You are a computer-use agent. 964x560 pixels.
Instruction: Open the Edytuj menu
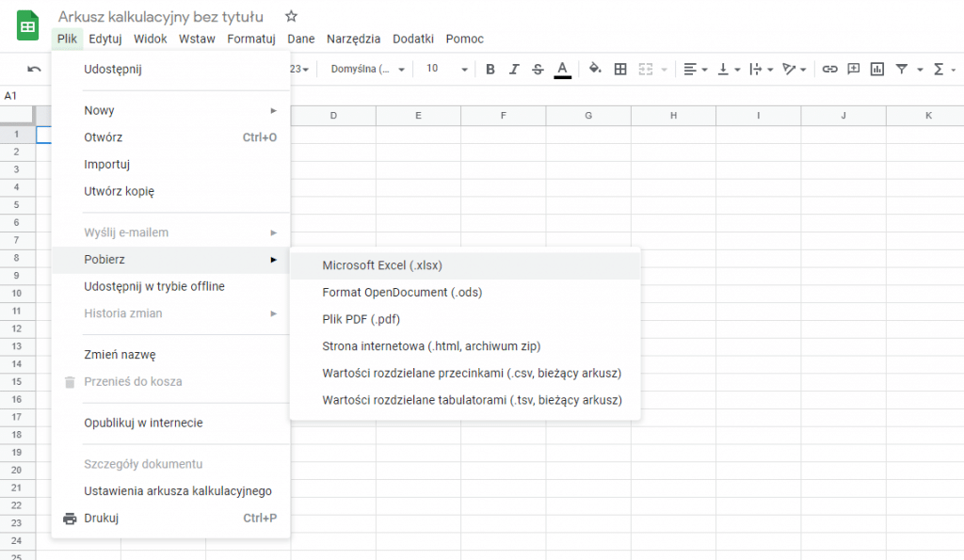(x=105, y=39)
